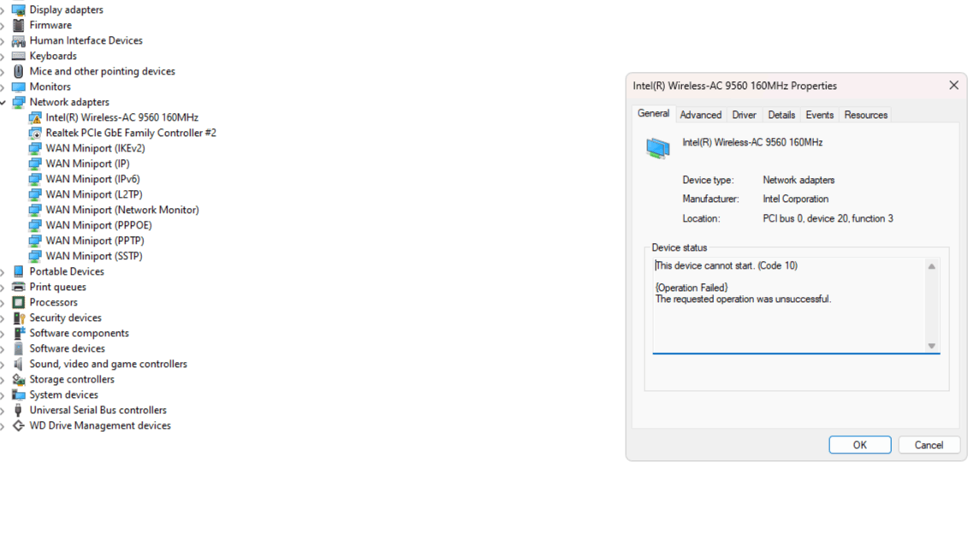Click the Storage controllers category icon
The height and width of the screenshot is (551, 980).
click(19, 379)
